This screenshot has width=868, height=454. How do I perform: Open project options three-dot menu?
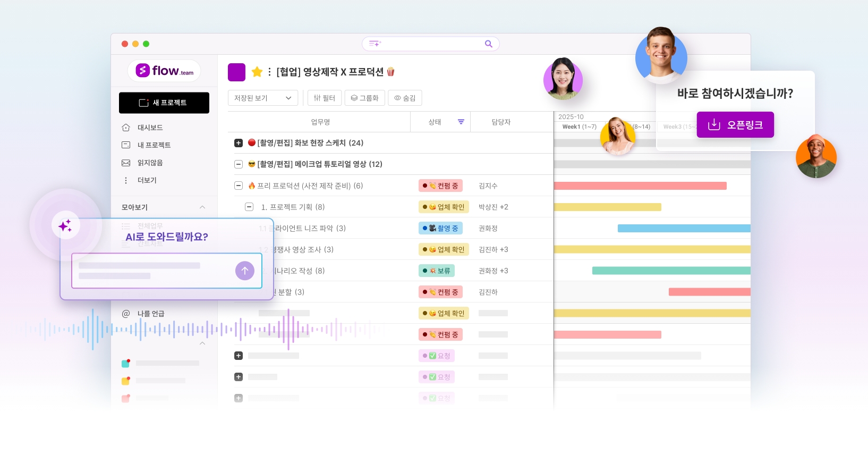[x=270, y=72]
